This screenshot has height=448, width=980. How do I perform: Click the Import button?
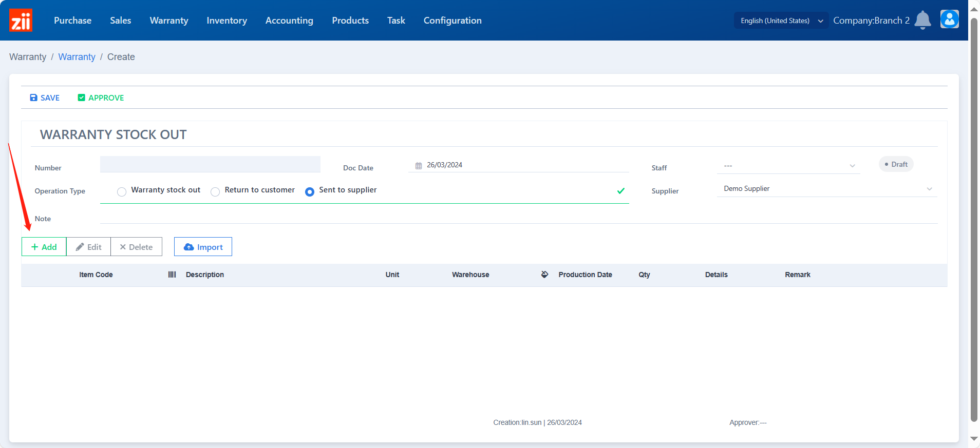click(203, 247)
